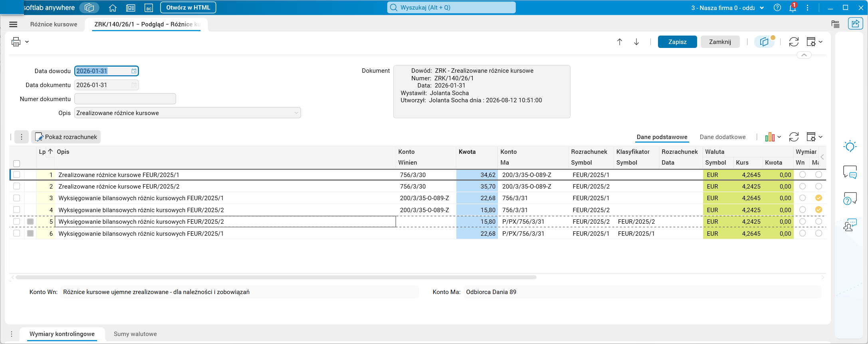
Task: Go to previous record with up arrow
Action: coord(620,42)
